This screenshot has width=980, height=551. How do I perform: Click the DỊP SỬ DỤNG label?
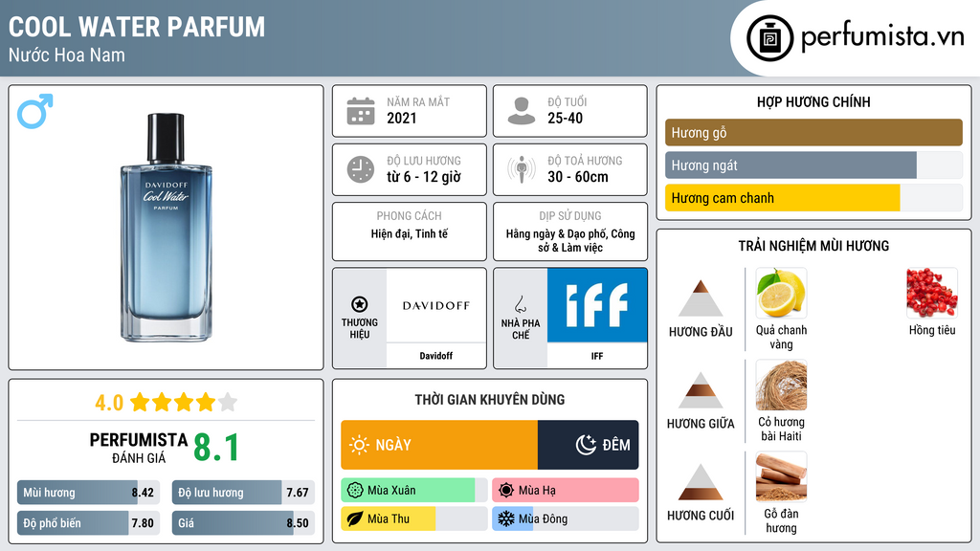pyautogui.click(x=570, y=215)
